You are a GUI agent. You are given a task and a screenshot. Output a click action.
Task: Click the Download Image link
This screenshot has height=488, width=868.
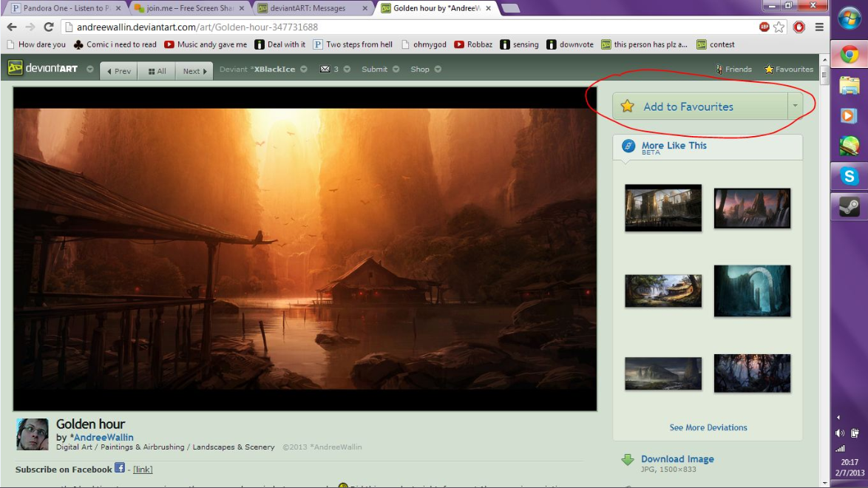pos(677,458)
